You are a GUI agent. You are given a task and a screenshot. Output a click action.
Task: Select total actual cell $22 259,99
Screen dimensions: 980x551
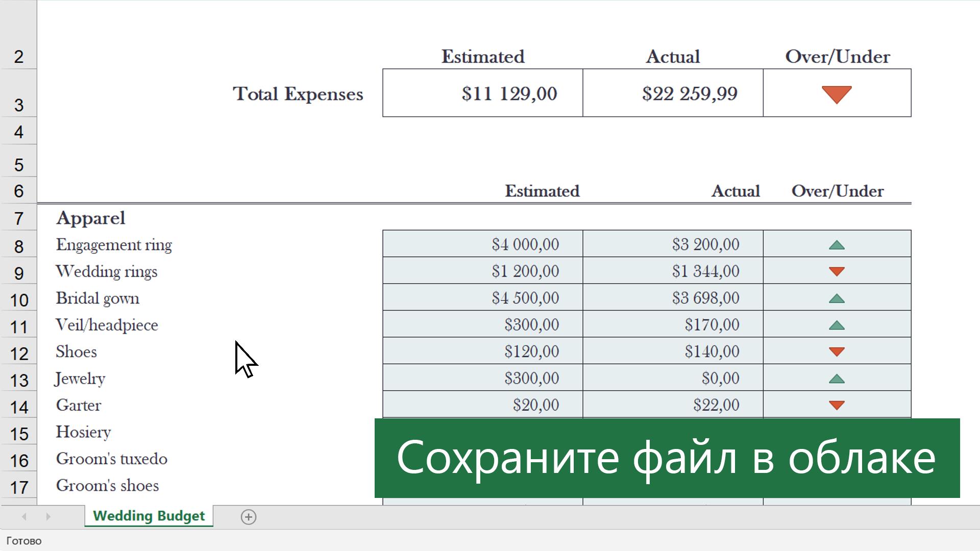pyautogui.click(x=673, y=93)
